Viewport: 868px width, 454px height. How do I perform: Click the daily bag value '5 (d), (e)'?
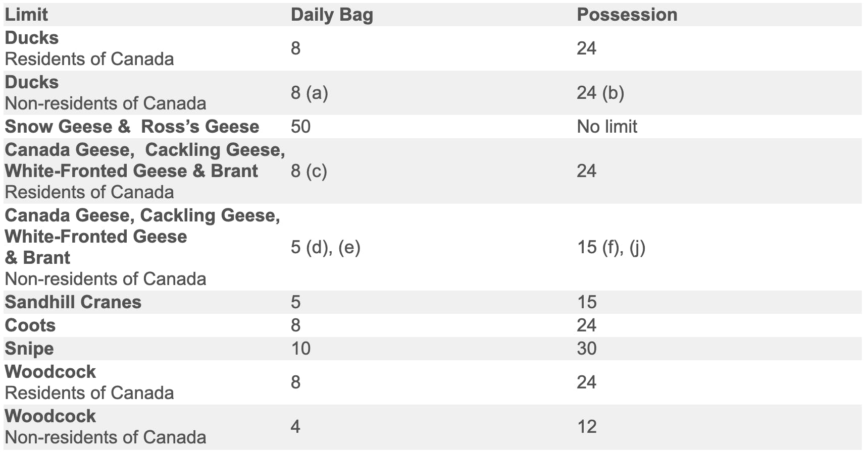click(x=325, y=247)
